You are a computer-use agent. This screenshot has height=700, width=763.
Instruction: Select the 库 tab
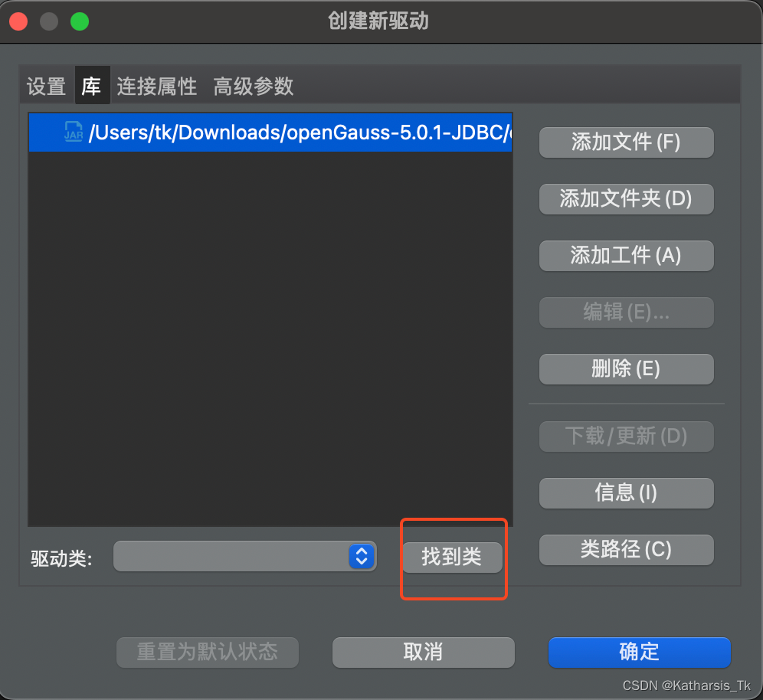tap(91, 86)
